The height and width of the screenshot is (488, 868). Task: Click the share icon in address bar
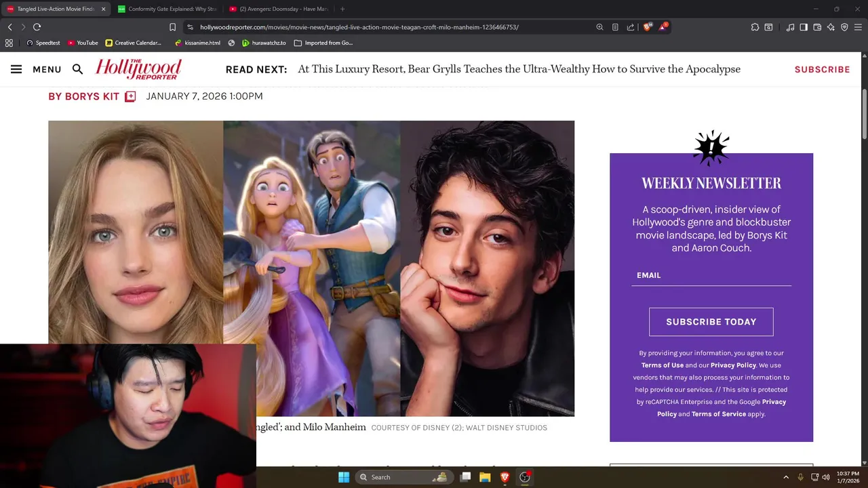(x=631, y=27)
